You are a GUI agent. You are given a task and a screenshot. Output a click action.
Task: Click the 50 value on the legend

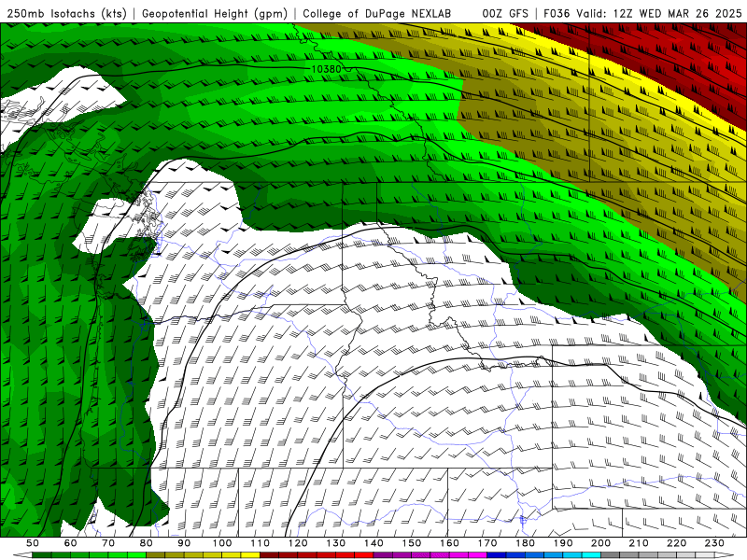coord(33,543)
